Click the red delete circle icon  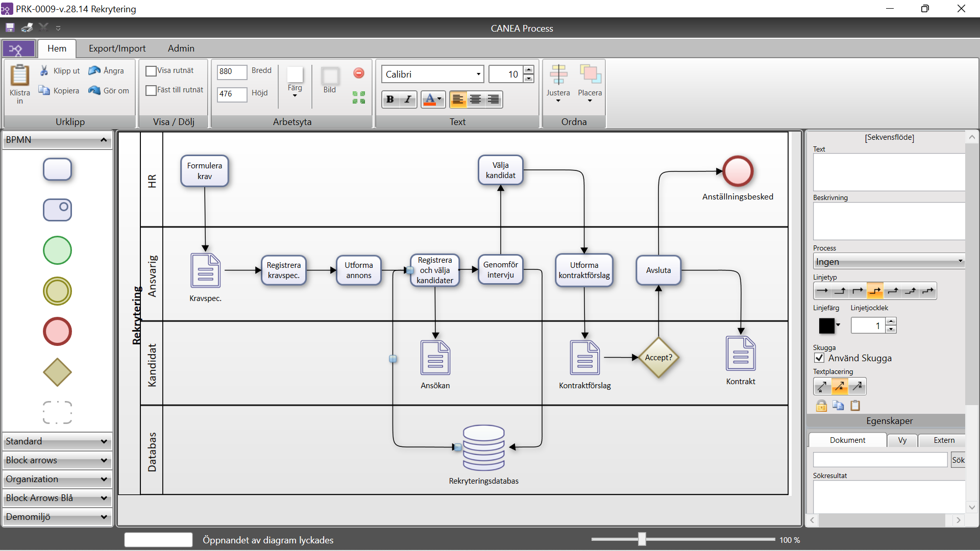coord(359,73)
